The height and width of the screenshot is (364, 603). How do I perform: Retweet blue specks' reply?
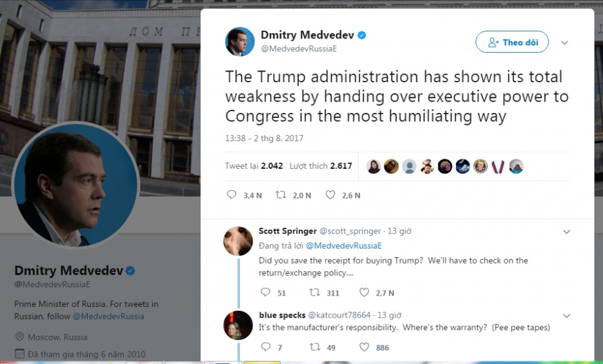pos(314,347)
